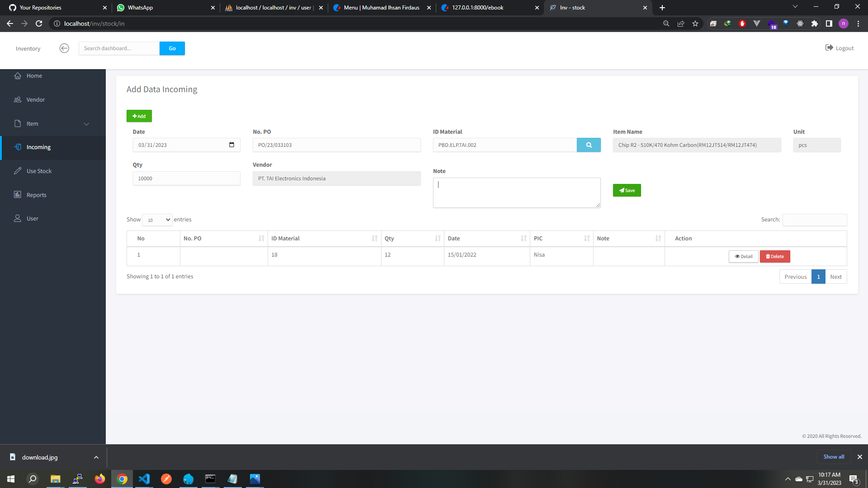This screenshot has height=488, width=868.
Task: Select page 1 in pagination
Action: (x=818, y=277)
